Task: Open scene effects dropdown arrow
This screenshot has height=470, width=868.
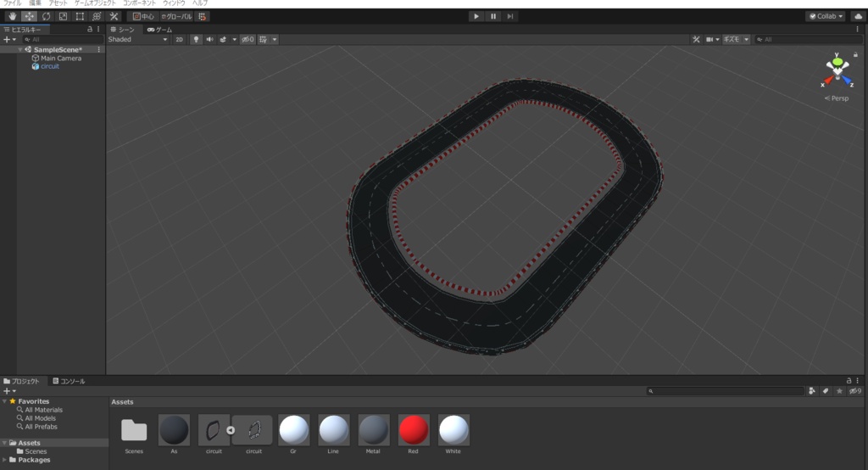Action: (x=234, y=39)
